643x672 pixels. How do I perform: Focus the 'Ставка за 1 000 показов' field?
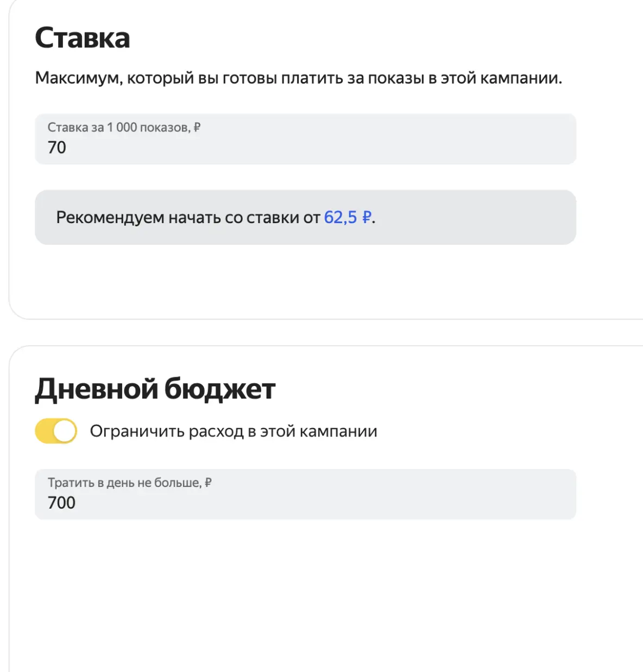pyautogui.click(x=305, y=139)
